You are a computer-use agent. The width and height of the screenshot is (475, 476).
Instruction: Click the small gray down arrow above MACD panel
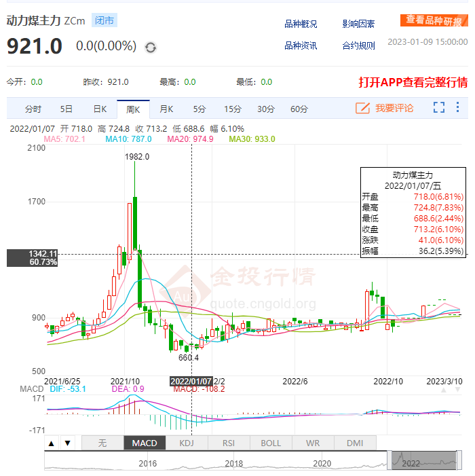(x=458, y=390)
